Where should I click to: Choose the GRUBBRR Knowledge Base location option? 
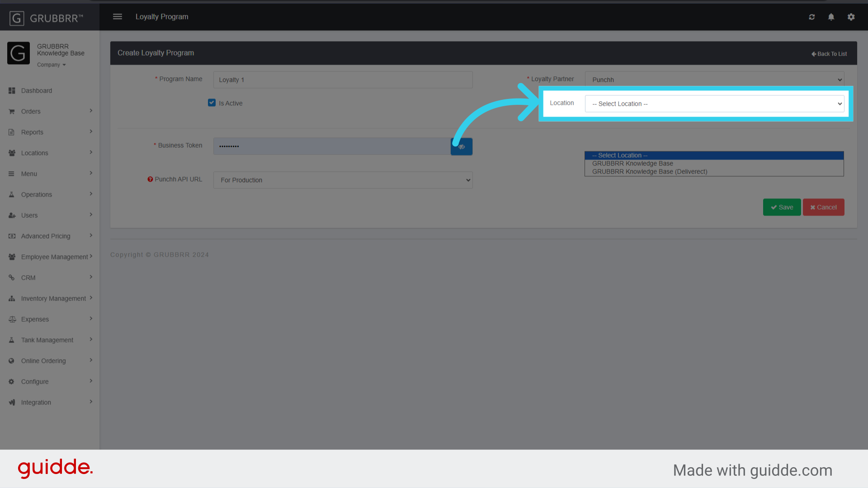[714, 164]
